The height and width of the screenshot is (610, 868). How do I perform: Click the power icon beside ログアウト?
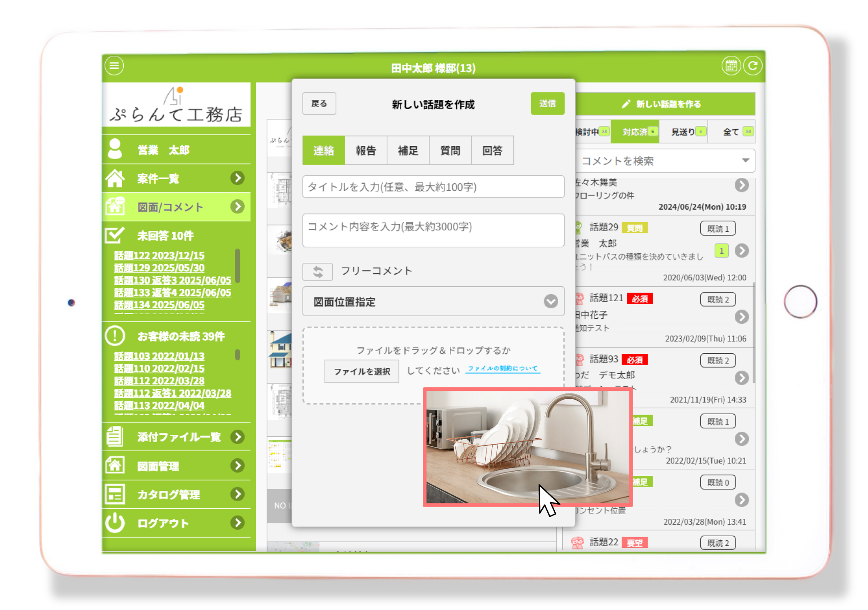click(x=115, y=522)
